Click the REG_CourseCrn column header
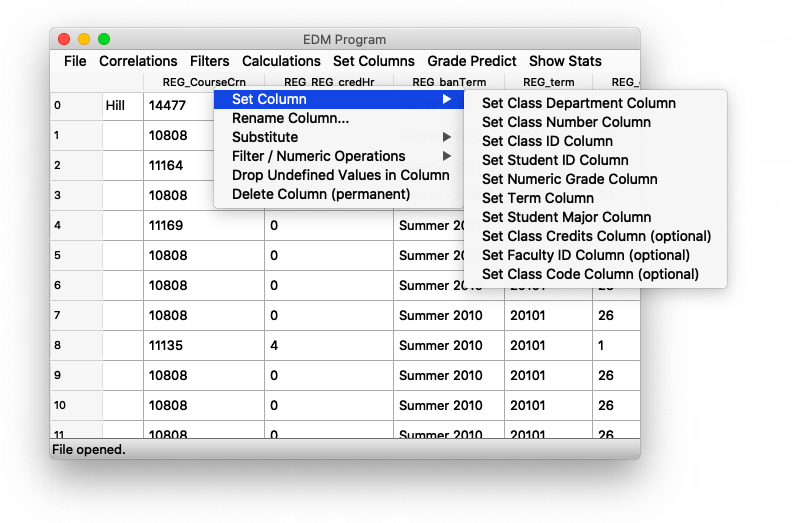Screen dimensions: 792x523 point(203,82)
